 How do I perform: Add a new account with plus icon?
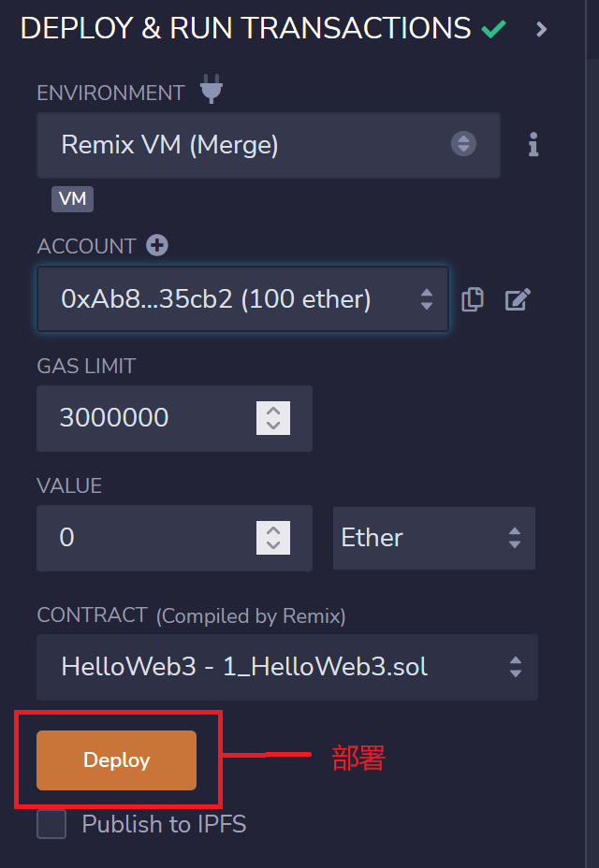pos(157,246)
